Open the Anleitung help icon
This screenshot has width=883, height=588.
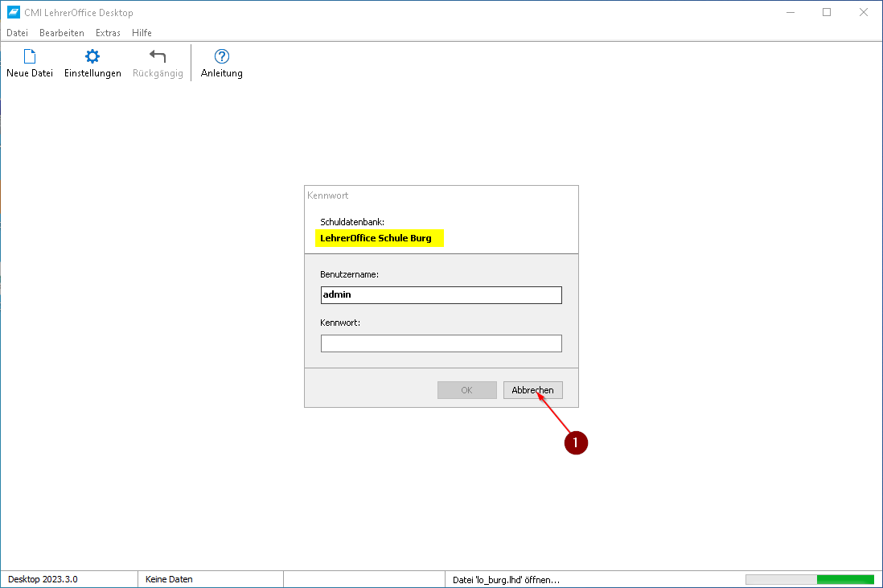pyautogui.click(x=222, y=56)
